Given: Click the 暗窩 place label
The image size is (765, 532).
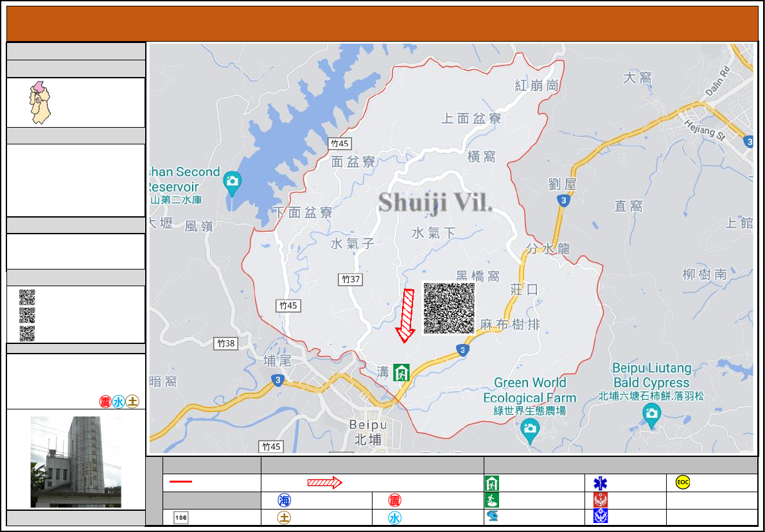Looking at the screenshot, I should 163,381.
